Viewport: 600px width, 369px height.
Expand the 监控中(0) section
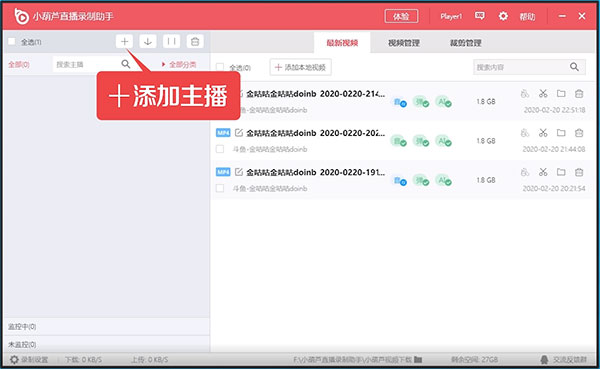tap(106, 327)
